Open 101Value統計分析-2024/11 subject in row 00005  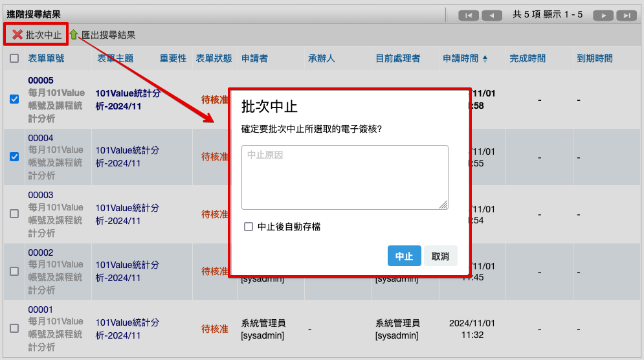[128, 100]
